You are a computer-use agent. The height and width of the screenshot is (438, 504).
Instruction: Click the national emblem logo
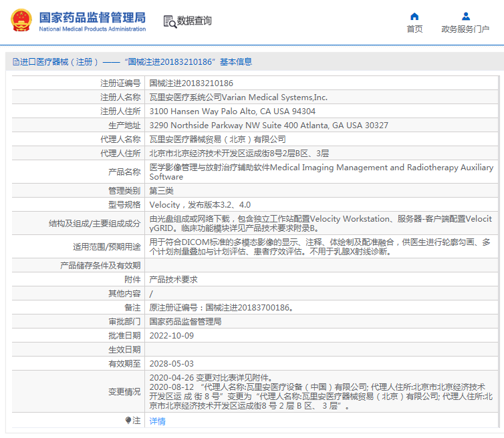coord(21,20)
